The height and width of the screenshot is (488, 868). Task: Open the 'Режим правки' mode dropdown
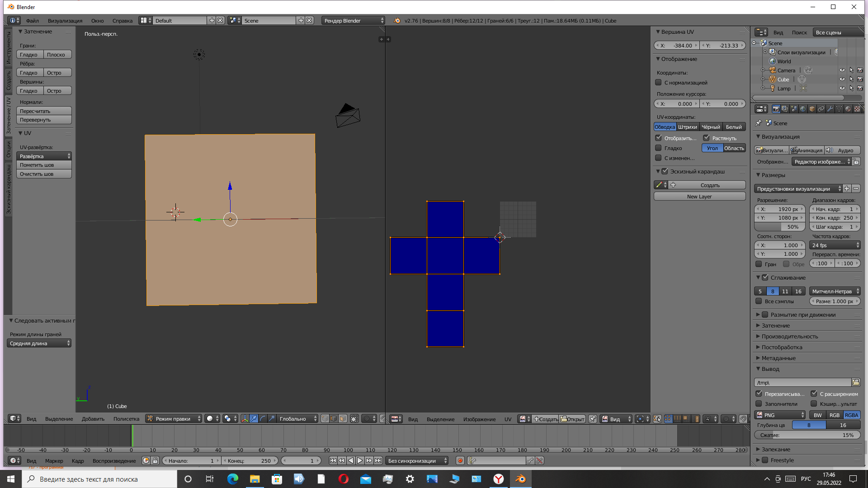point(174,419)
